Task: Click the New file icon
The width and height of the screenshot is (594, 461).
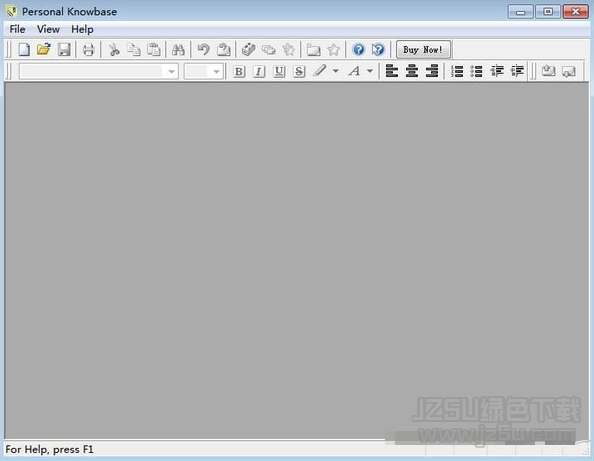Action: 24,50
